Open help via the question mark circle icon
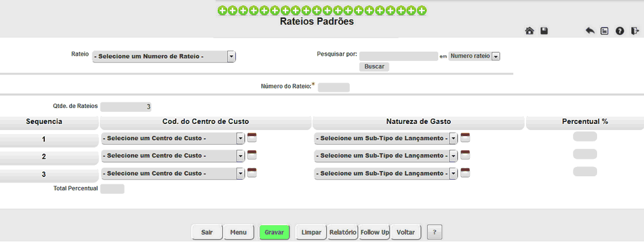 [x=620, y=31]
